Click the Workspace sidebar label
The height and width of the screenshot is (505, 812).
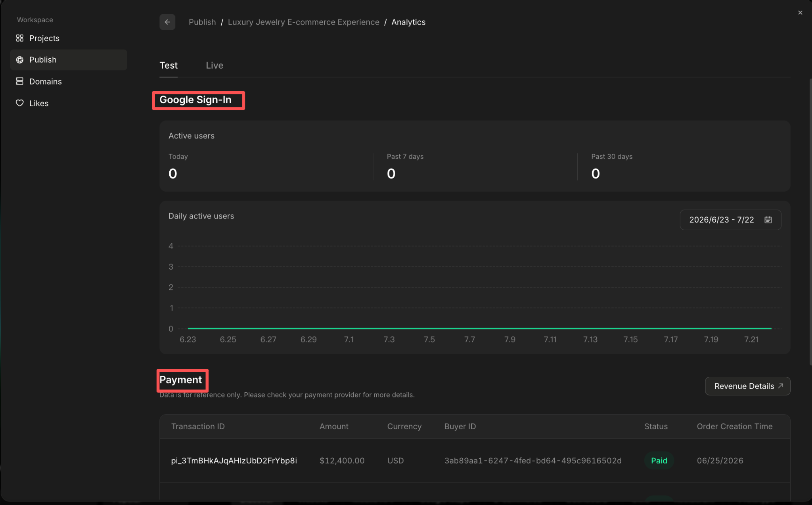[x=35, y=20]
